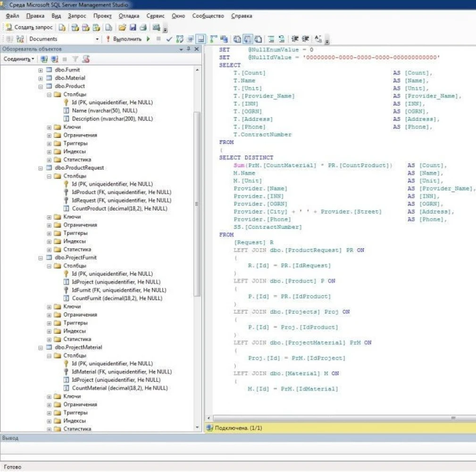The image size is (476, 472).
Task: Click the Parse checkmark icon
Action: point(169,39)
